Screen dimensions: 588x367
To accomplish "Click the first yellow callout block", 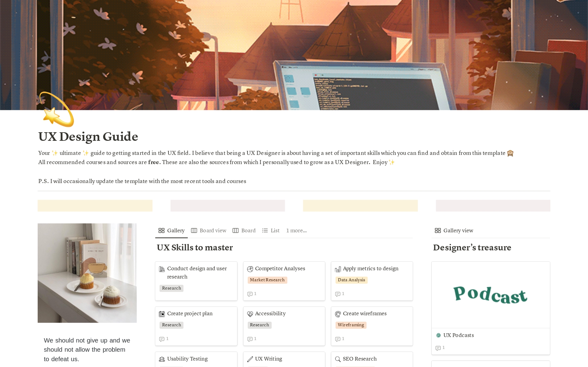I will coord(95,206).
